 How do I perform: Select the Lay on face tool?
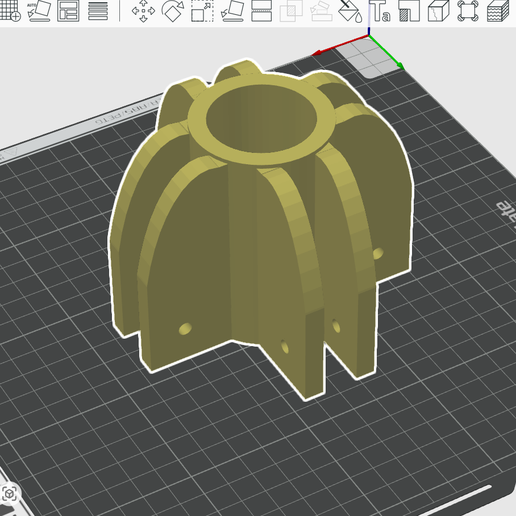(x=233, y=11)
